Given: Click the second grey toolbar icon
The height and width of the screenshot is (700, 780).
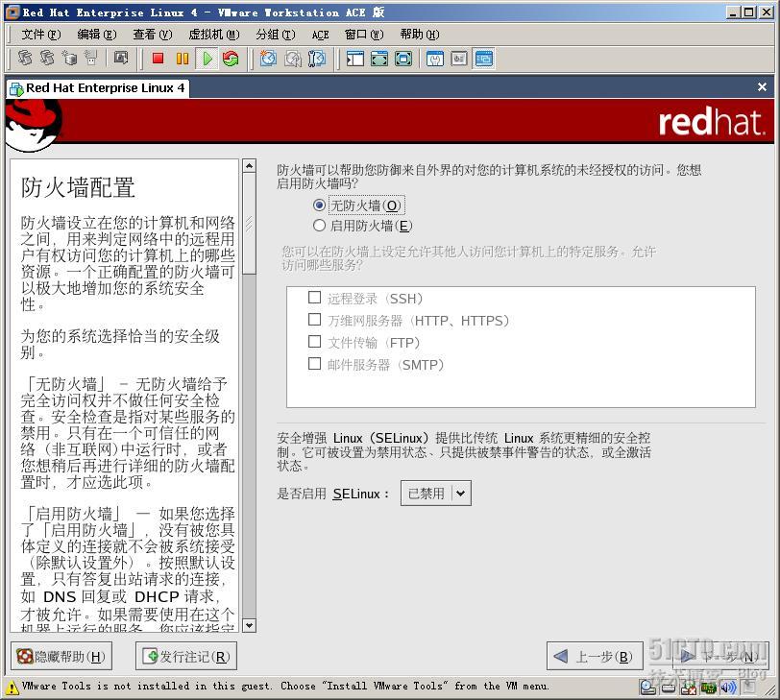Looking at the screenshot, I should coord(46,58).
